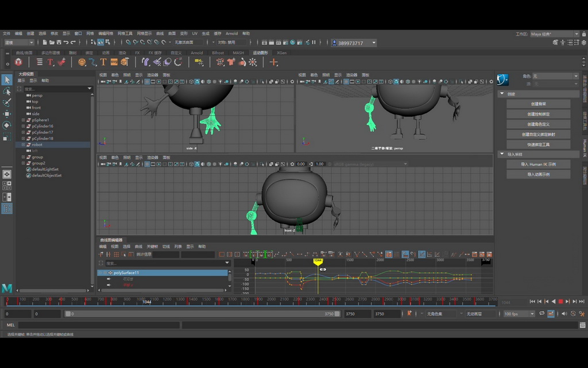Expand the pSphere1 node
This screenshot has width=588, height=368.
(x=23, y=120)
